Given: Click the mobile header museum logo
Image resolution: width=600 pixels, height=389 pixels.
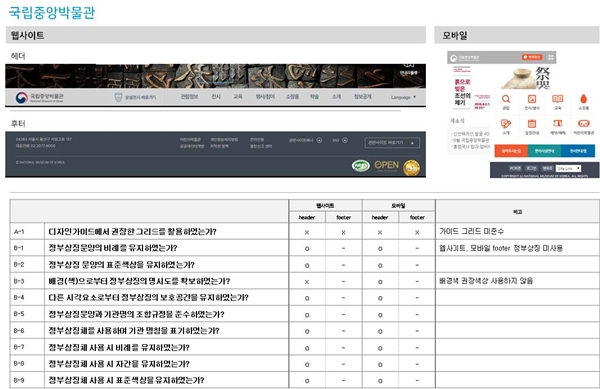Looking at the screenshot, I should pyautogui.click(x=465, y=58).
